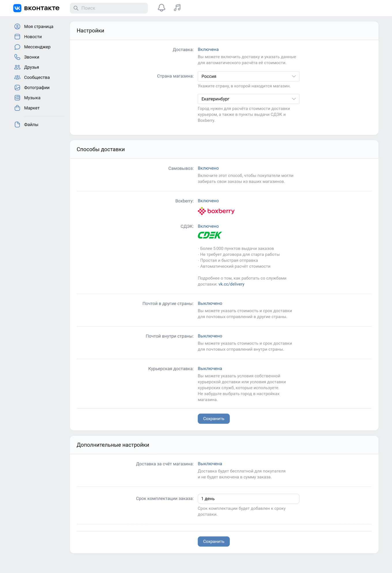This screenshot has width=392, height=573.
Task: Expand the store country dropdown "Россия"
Action: [x=248, y=76]
